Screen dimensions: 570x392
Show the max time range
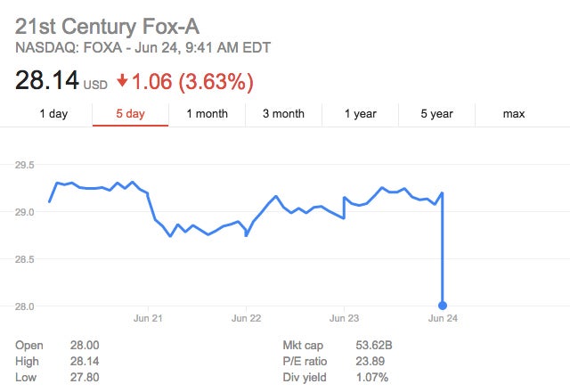click(x=514, y=114)
